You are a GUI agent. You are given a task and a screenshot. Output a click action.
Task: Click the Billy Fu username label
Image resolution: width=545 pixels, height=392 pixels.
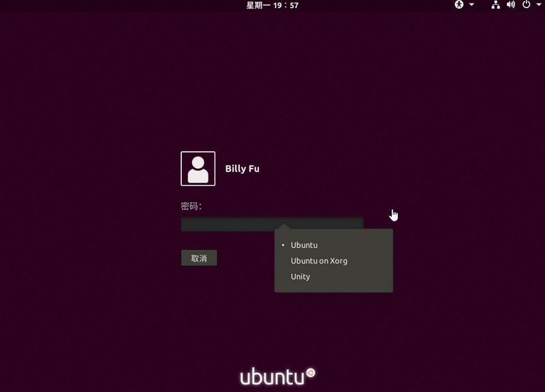(242, 169)
